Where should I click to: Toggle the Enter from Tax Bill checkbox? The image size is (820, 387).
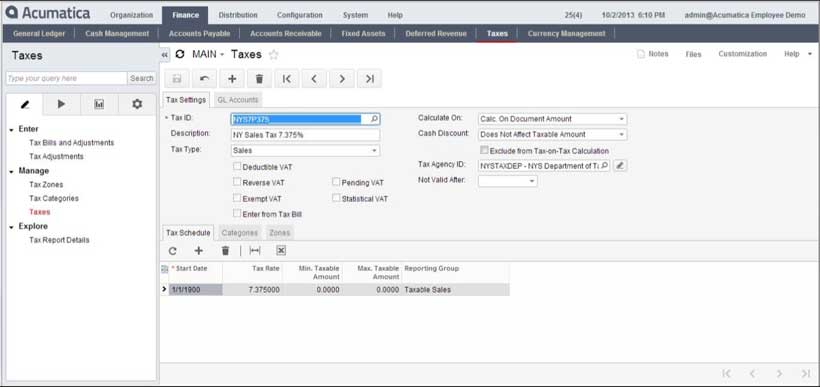[237, 214]
